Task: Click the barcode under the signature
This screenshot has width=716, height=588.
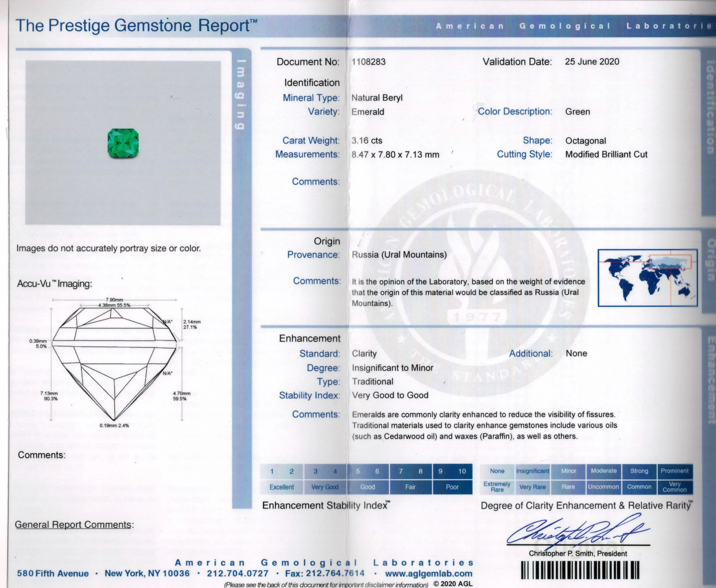Action: click(x=580, y=570)
